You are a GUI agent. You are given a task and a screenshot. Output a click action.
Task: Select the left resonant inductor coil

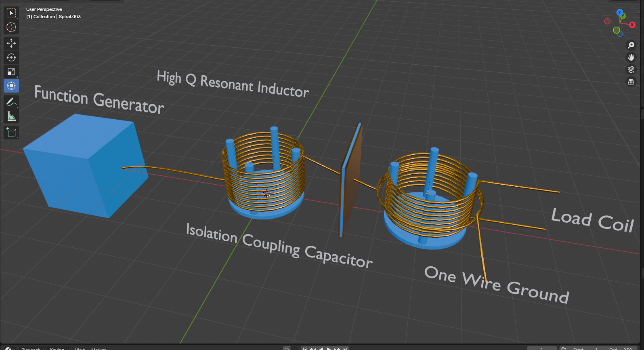(263, 174)
